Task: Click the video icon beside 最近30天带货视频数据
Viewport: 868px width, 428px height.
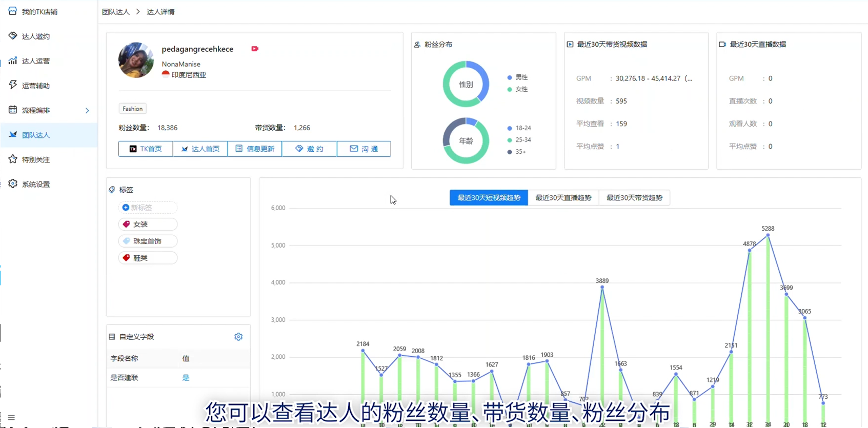Action: 570,45
